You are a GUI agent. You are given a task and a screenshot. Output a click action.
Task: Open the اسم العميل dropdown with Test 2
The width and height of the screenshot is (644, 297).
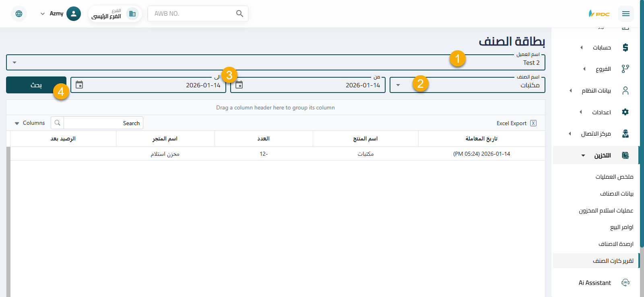click(x=276, y=62)
